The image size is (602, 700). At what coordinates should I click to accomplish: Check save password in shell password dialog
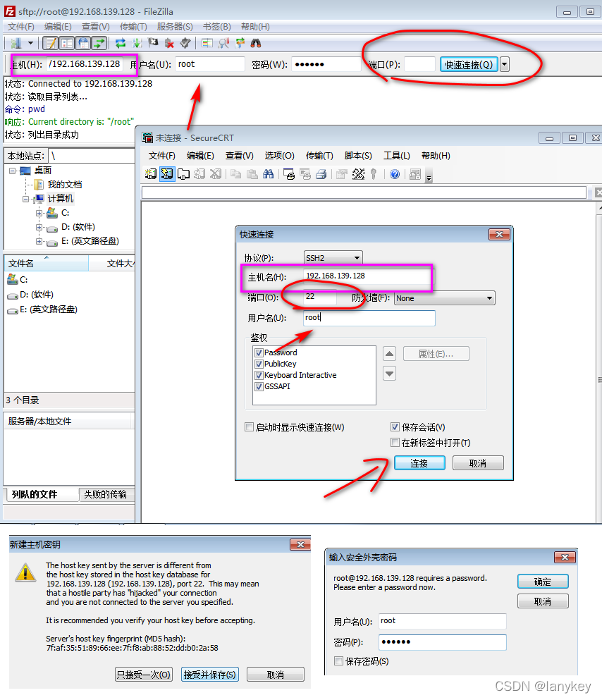point(338,661)
